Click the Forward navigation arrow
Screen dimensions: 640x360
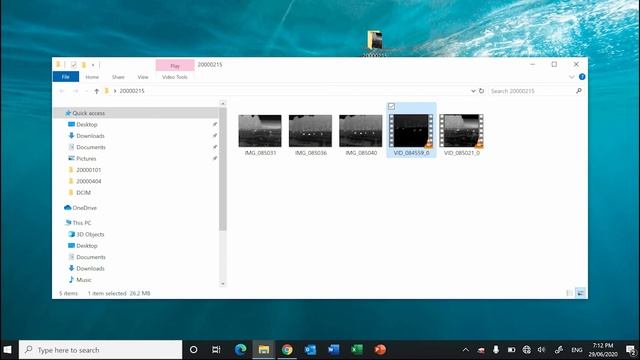(x=76, y=91)
